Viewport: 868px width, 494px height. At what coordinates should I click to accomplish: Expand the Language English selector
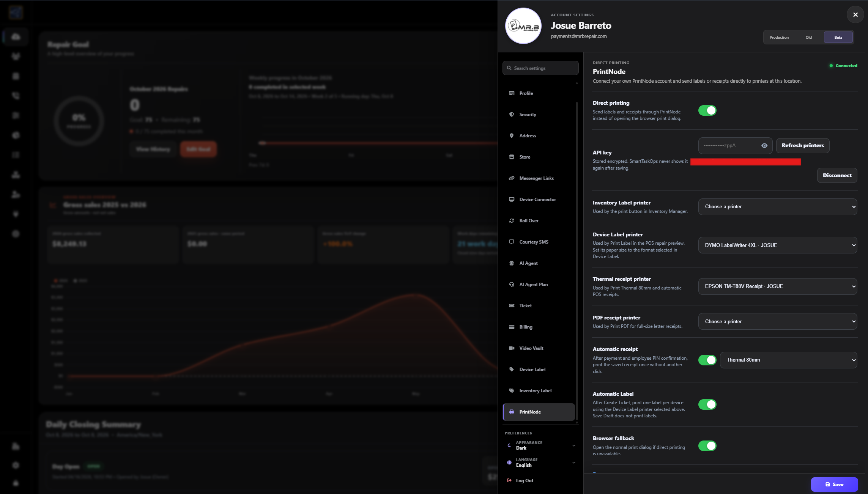coord(541,463)
